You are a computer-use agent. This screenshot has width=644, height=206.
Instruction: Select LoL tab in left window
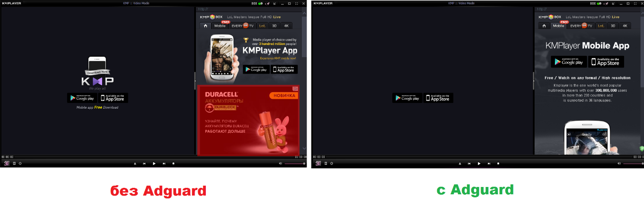tap(262, 26)
